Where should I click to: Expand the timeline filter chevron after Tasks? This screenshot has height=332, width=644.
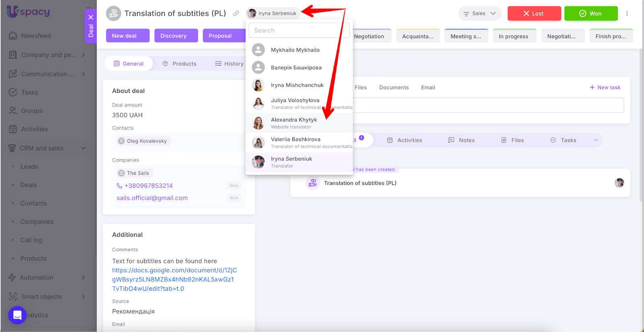(596, 140)
